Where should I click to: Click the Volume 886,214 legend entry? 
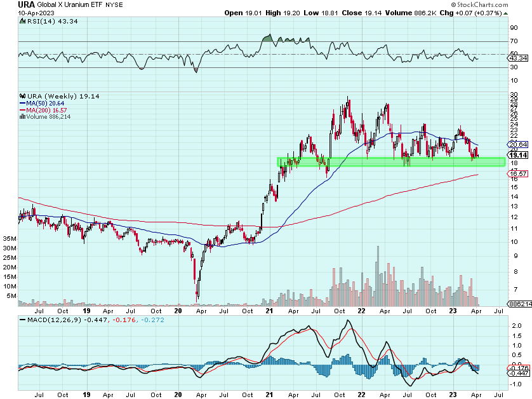coord(48,116)
